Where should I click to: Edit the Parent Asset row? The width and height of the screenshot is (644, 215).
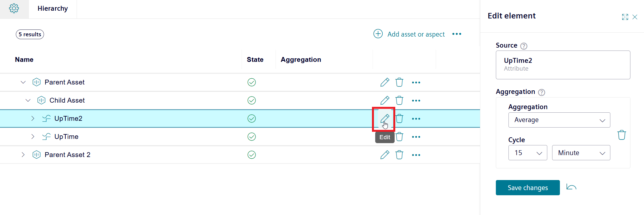pos(385,82)
